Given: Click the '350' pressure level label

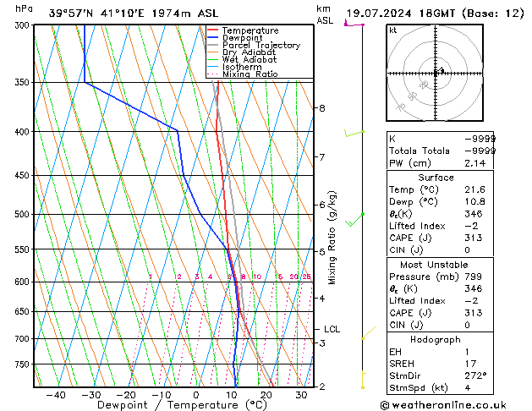Looking at the screenshot, I should [x=24, y=82].
